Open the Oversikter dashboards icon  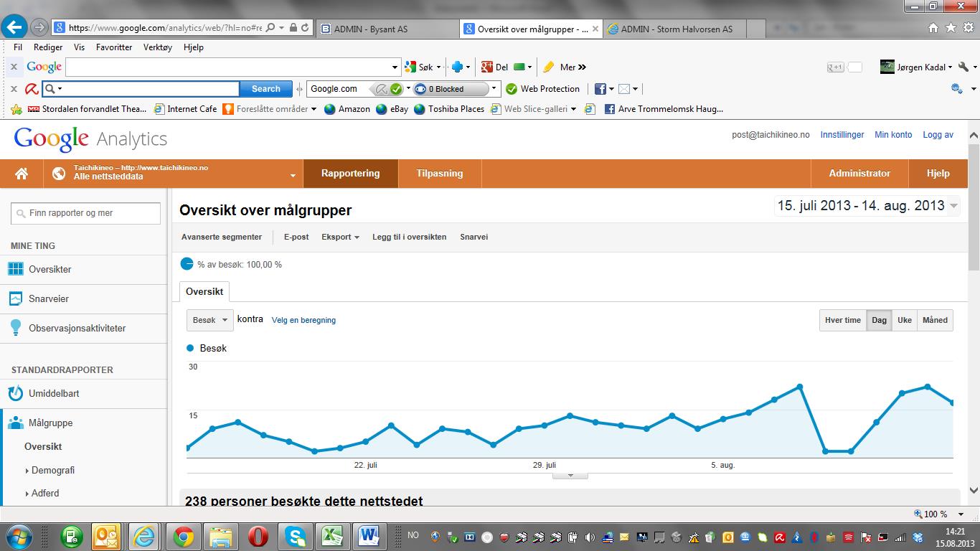pos(16,269)
